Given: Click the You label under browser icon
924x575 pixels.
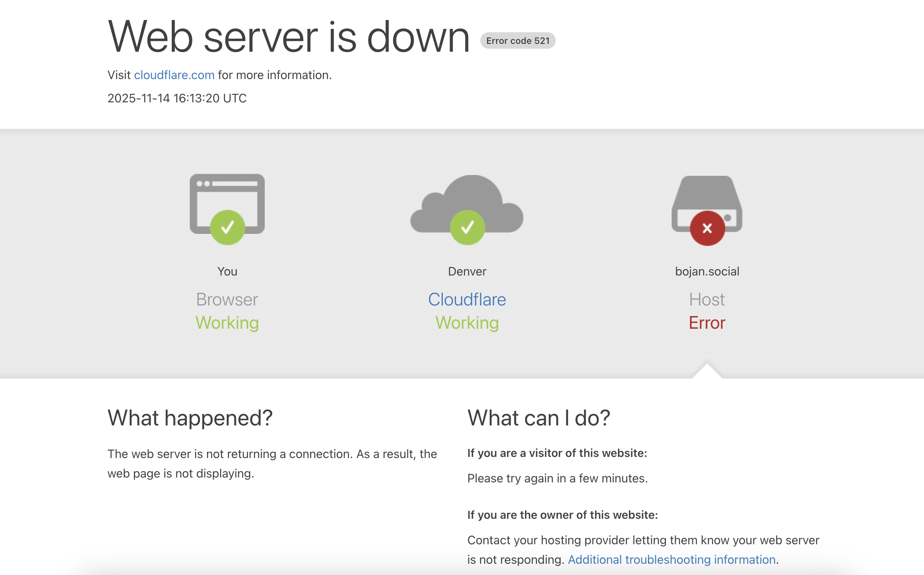Looking at the screenshot, I should (227, 271).
